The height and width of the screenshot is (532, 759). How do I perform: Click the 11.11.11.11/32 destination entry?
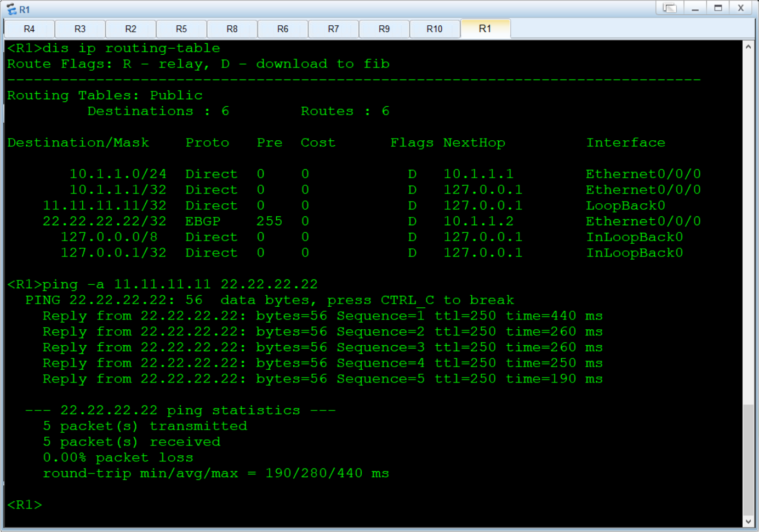pyautogui.click(x=105, y=206)
